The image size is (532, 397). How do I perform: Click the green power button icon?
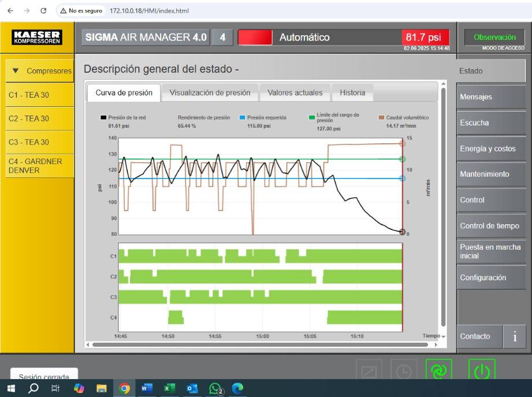pos(482,370)
